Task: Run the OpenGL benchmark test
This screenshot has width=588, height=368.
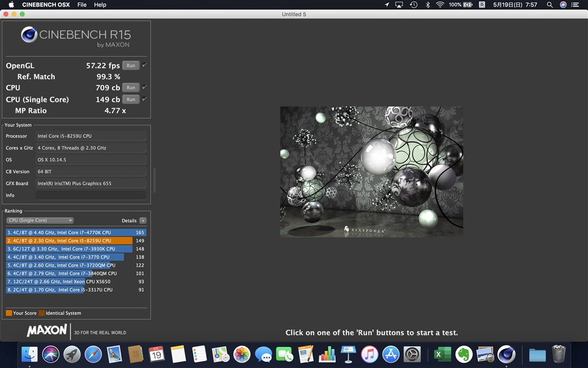Action: click(x=131, y=65)
